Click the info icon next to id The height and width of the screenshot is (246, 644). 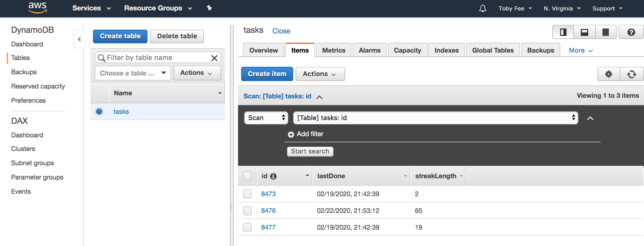[273, 176]
